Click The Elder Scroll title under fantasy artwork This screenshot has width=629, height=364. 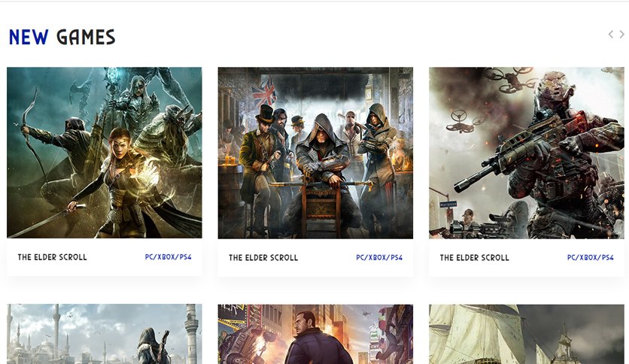coord(52,257)
